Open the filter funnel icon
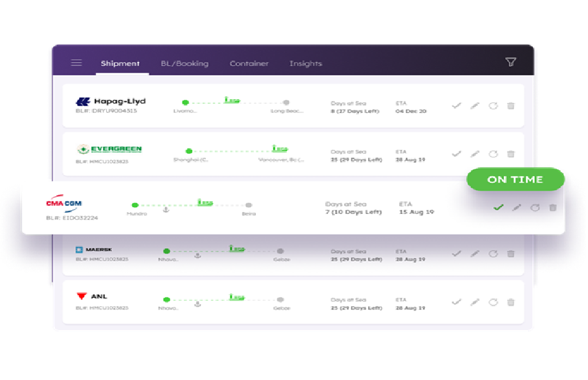 pyautogui.click(x=511, y=62)
